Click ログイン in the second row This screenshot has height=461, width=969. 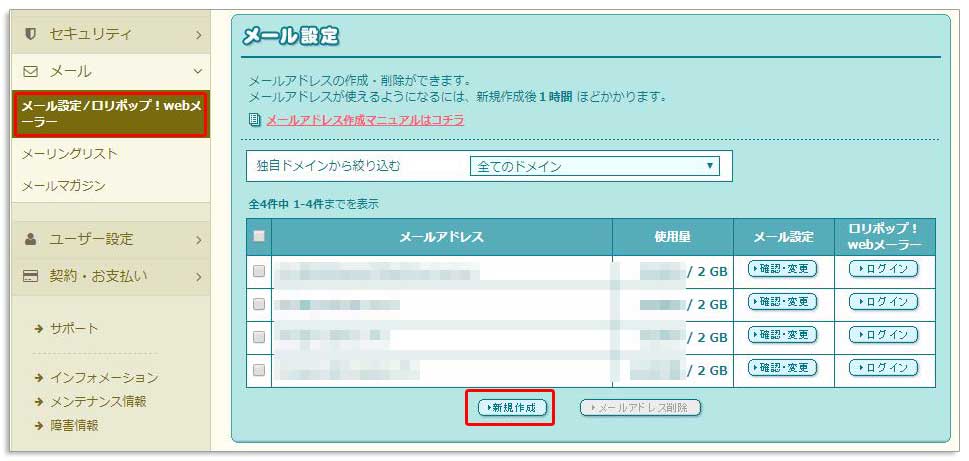(x=884, y=302)
